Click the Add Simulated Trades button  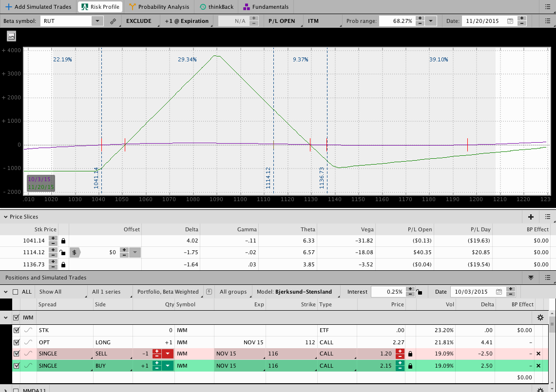38,7
